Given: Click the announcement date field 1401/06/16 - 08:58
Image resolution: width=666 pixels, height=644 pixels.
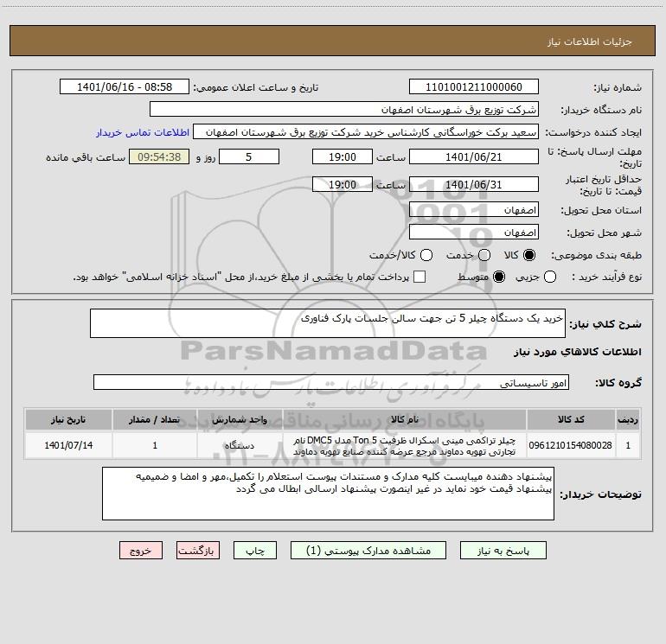Looking at the screenshot, I should pos(125,86).
